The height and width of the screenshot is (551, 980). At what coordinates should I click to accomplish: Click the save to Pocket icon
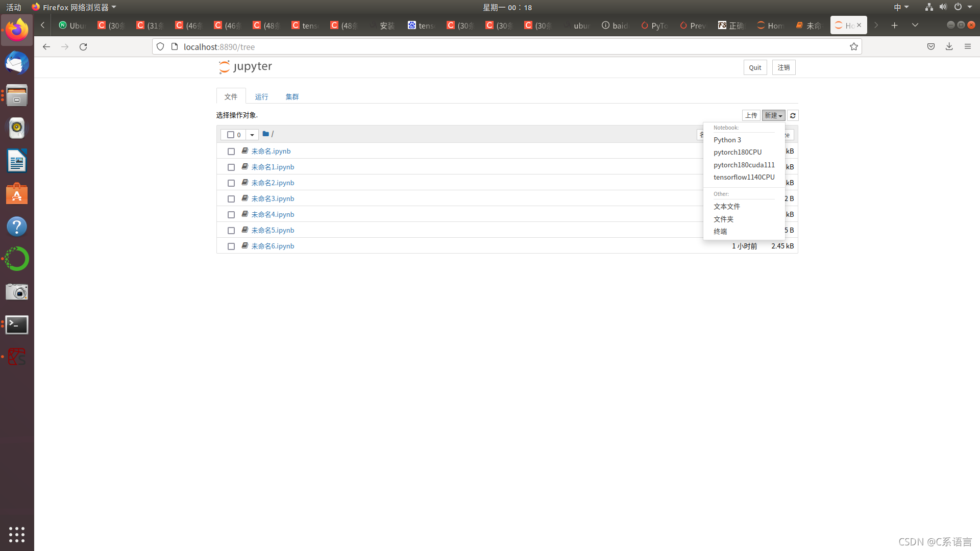coord(931,47)
